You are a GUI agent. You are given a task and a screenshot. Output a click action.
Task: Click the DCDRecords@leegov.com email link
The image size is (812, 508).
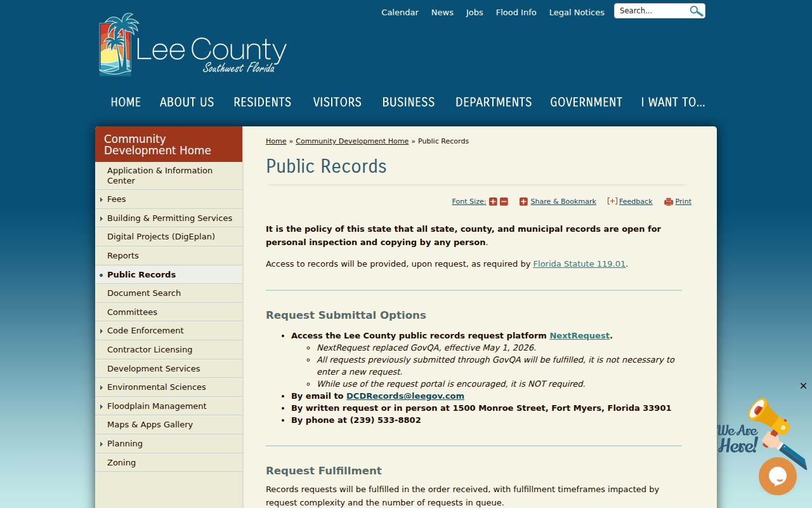(x=405, y=396)
